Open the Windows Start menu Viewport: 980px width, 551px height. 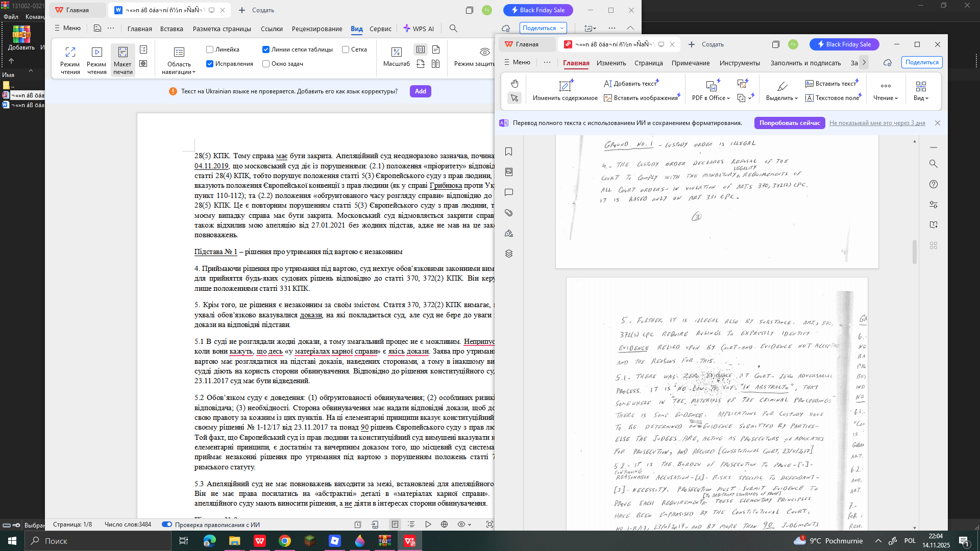(12, 541)
